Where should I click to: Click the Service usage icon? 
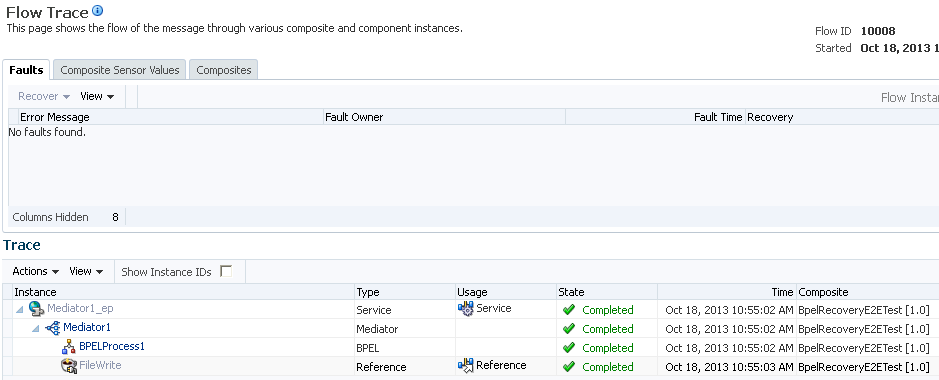click(x=465, y=309)
